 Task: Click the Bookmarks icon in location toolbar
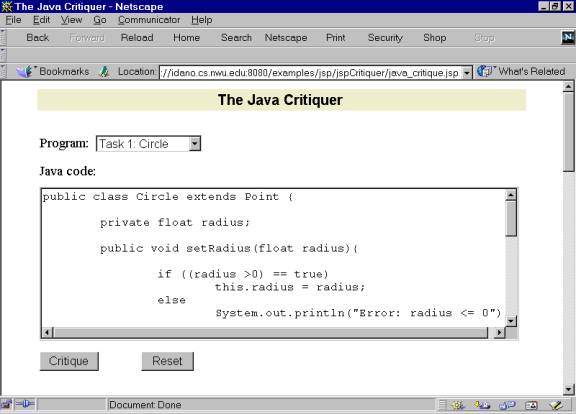(25, 72)
